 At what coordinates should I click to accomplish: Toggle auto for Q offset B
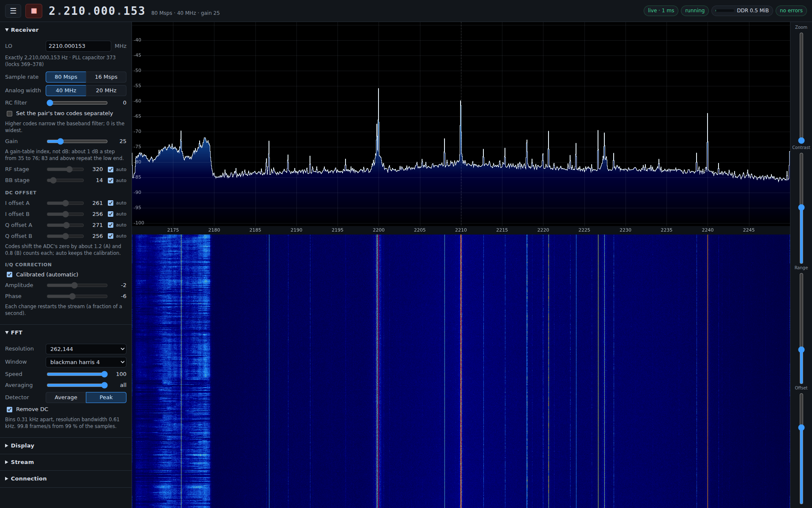(x=110, y=236)
